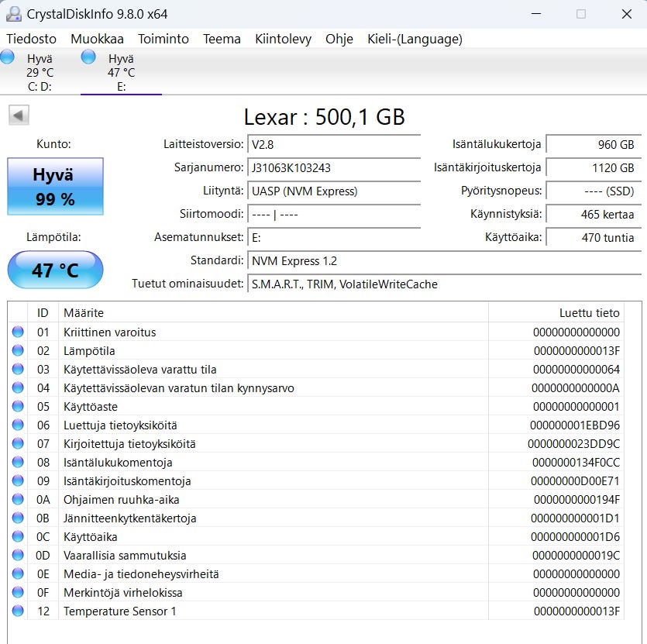Click status orb for ID 0C Käyttöaika row
647x644 pixels.
[18, 536]
